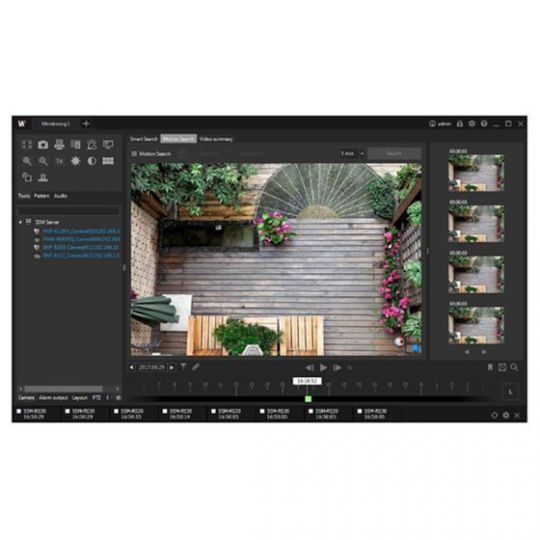Viewport: 540px width, 540px height.
Task: Click the sun-shaped brightness icon
Action: (75, 161)
